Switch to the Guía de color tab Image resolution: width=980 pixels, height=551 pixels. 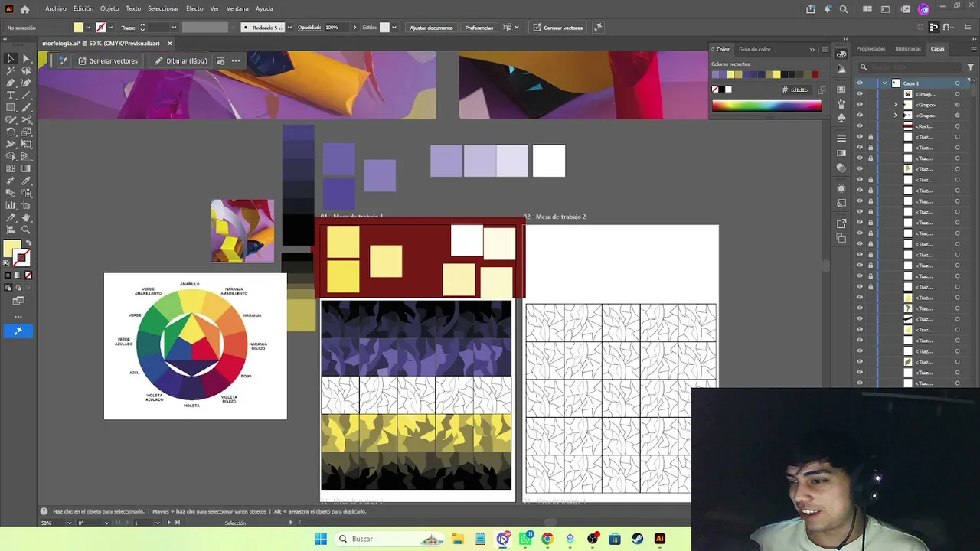(x=754, y=49)
